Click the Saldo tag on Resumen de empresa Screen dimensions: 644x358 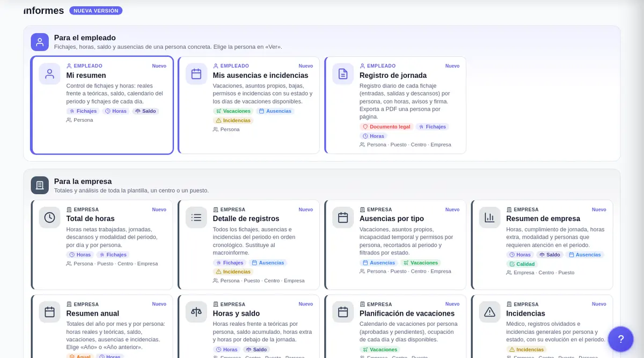point(550,255)
